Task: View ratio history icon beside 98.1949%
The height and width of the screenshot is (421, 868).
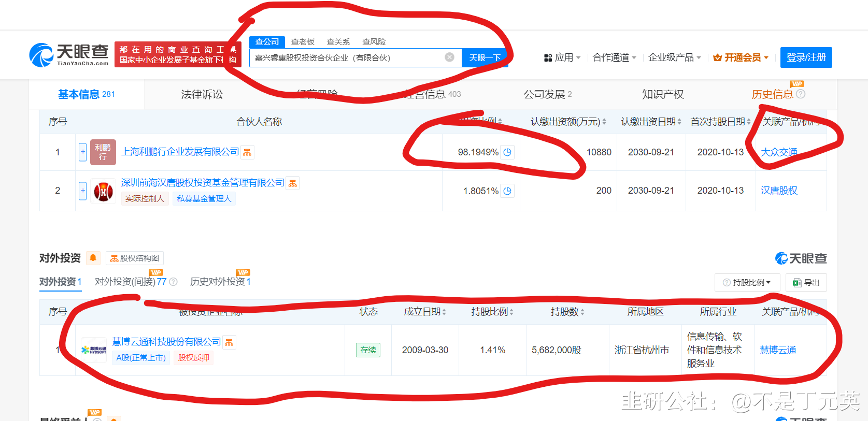Action: click(x=507, y=152)
